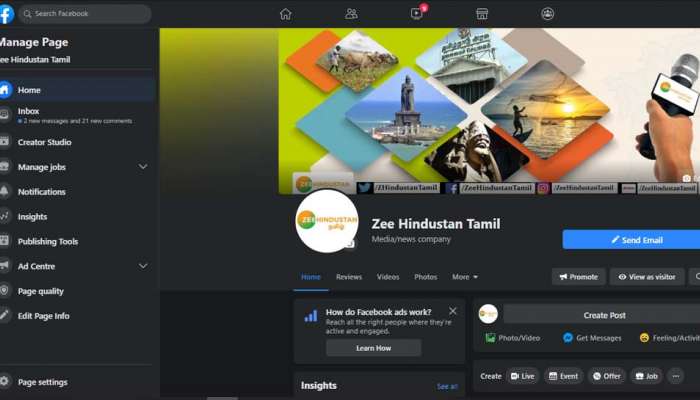The height and width of the screenshot is (400, 700).
Task: Open the more create options ellipsis
Action: coord(676,376)
